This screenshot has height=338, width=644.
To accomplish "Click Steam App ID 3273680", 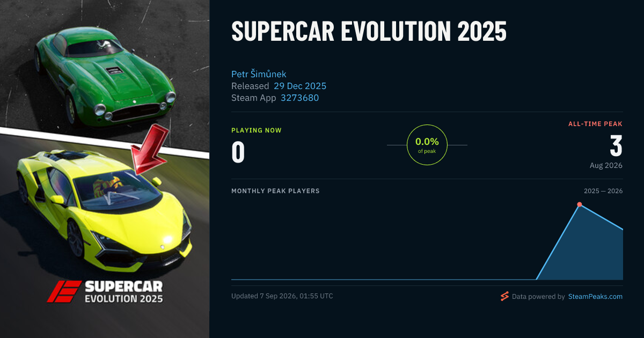I will pos(299,98).
